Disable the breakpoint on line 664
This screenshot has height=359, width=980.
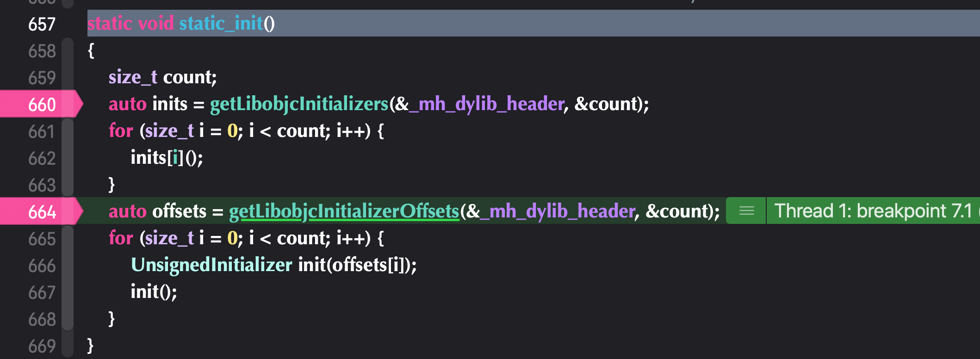41,211
